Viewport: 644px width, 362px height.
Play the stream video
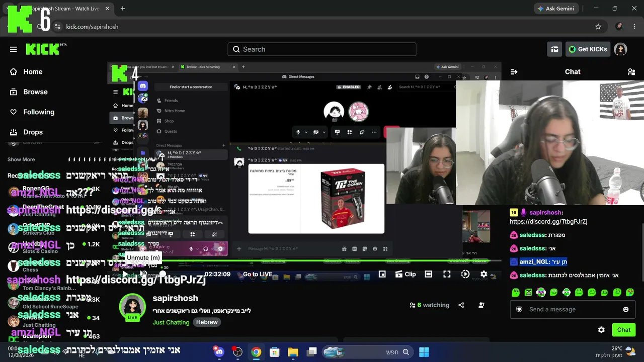[125, 275]
